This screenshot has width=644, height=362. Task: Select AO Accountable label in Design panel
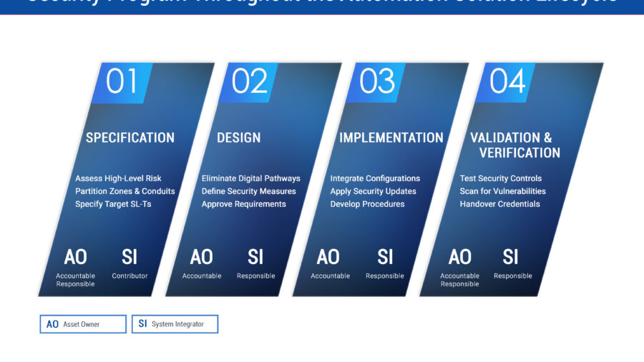[202, 263]
